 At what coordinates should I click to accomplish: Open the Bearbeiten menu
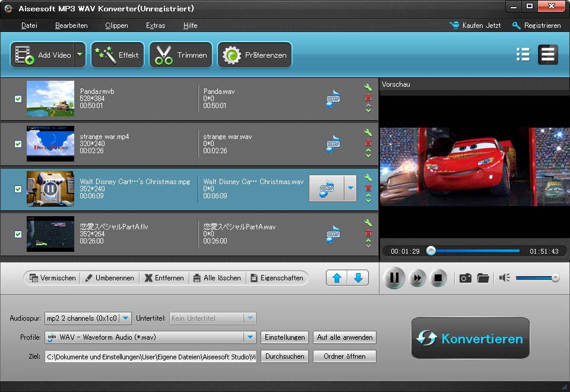(x=71, y=26)
